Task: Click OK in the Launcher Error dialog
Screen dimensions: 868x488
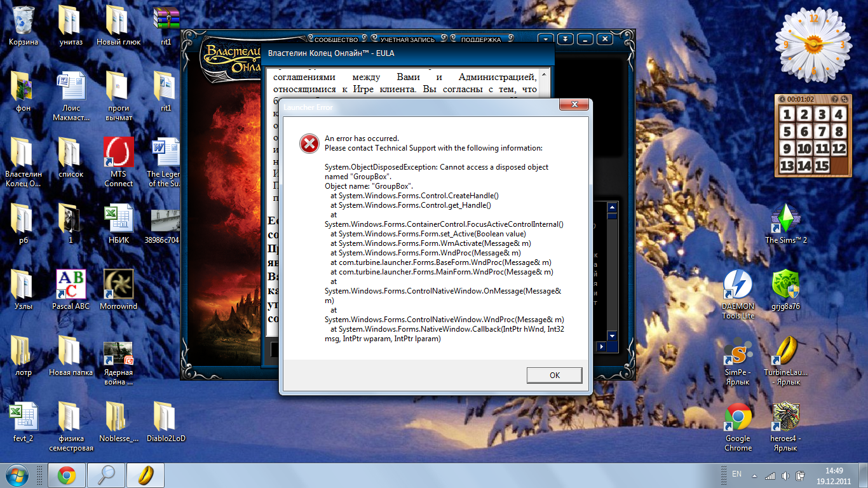Action: click(x=554, y=375)
